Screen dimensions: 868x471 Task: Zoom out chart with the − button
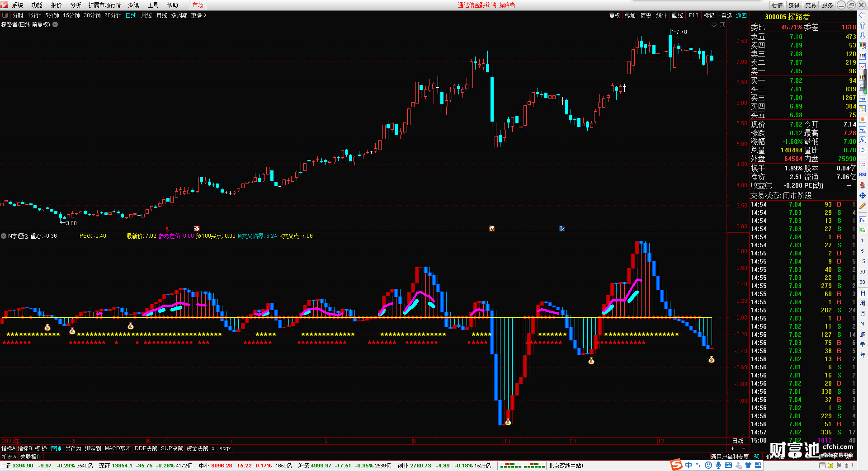click(744, 448)
